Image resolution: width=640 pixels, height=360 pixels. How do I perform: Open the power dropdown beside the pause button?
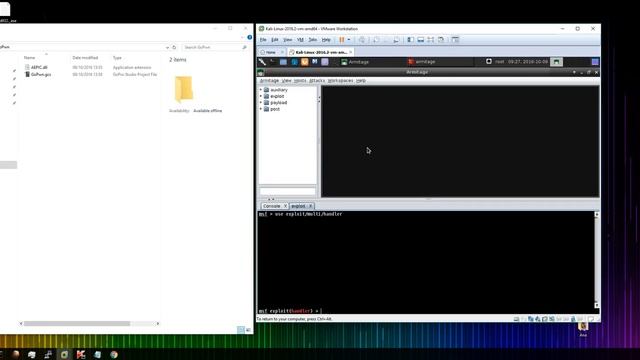(x=349, y=40)
